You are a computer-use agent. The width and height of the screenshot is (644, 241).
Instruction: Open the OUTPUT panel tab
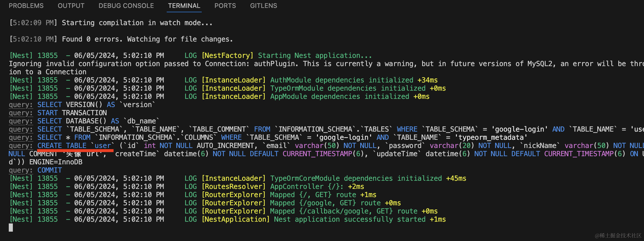coord(71,6)
